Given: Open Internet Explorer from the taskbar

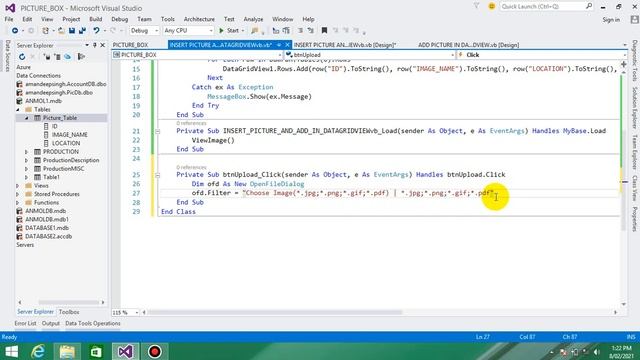Looking at the screenshot, I should [38, 351].
